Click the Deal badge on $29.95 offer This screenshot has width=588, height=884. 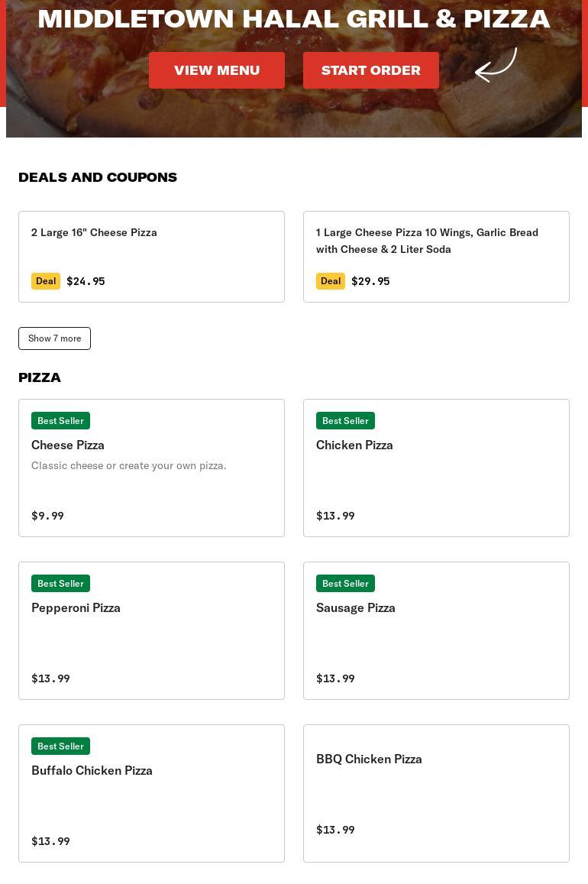[331, 281]
